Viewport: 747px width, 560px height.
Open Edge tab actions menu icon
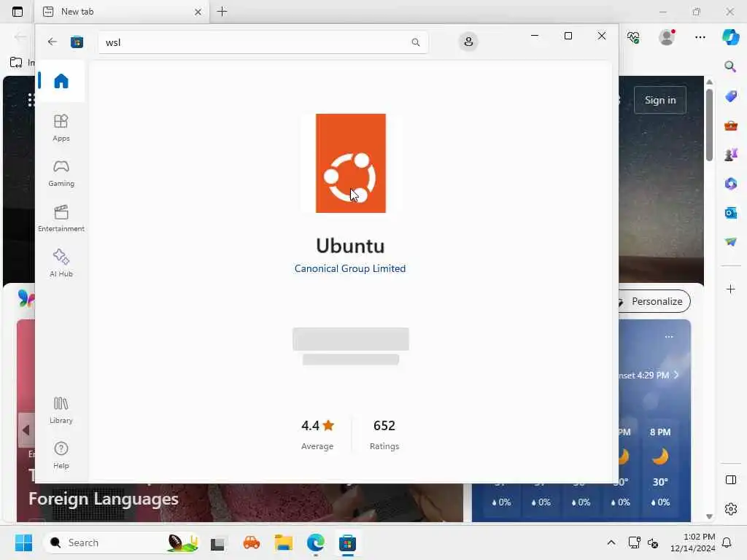pyautogui.click(x=18, y=12)
